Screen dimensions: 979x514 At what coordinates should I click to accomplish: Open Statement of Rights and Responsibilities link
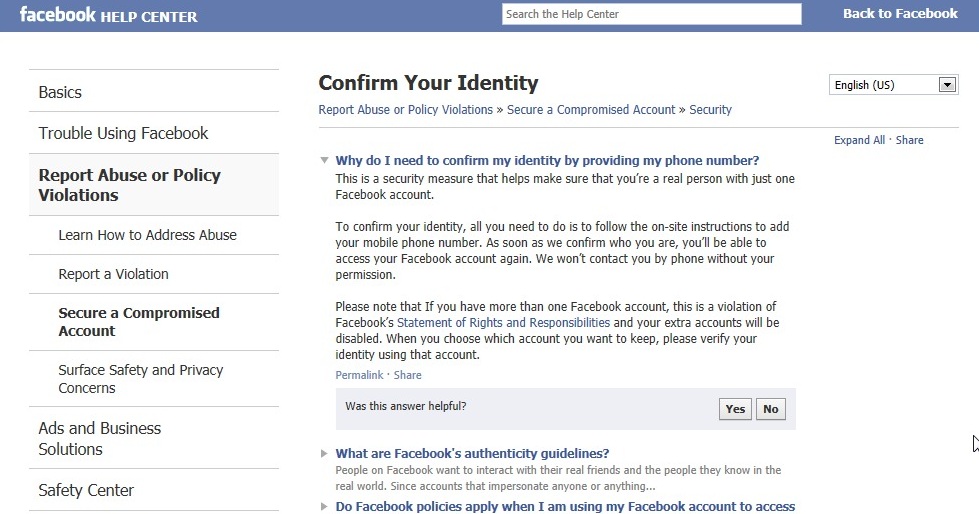point(503,323)
